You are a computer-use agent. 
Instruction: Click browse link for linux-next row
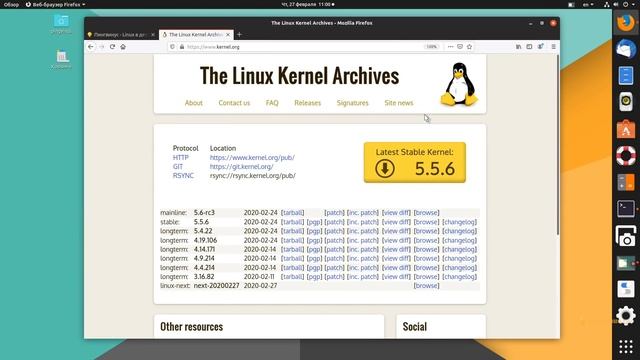(426, 286)
